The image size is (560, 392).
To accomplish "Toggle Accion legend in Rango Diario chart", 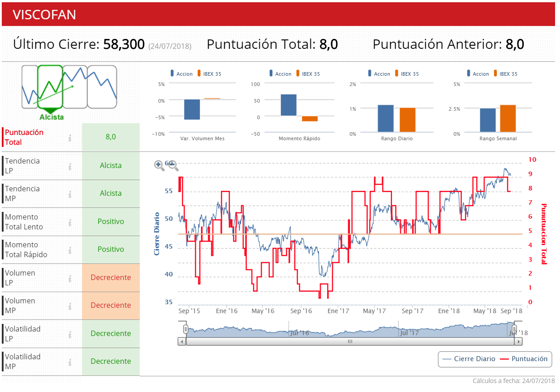I will click(379, 74).
